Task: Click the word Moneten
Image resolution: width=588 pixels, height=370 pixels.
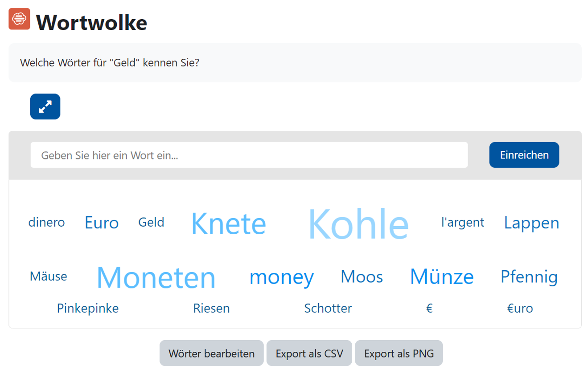Action: tap(156, 277)
